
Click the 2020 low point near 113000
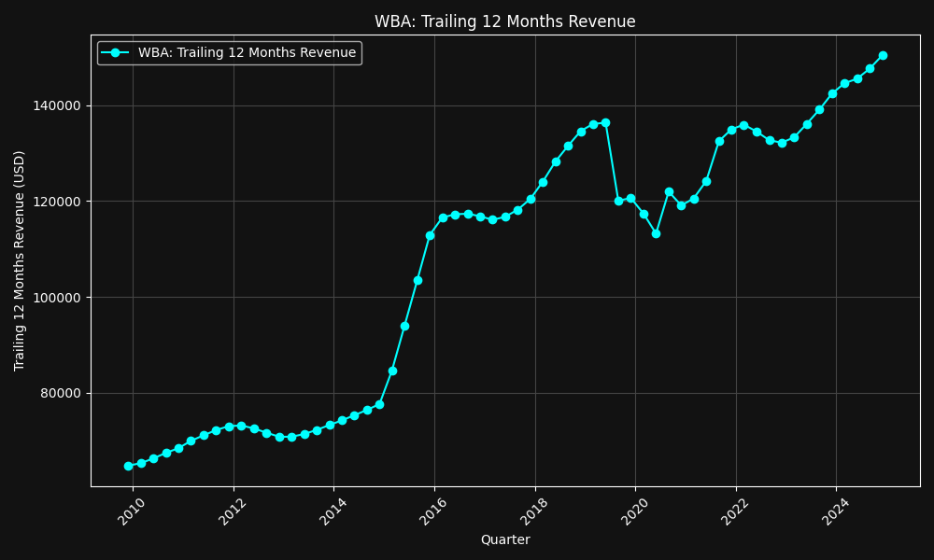(656, 234)
